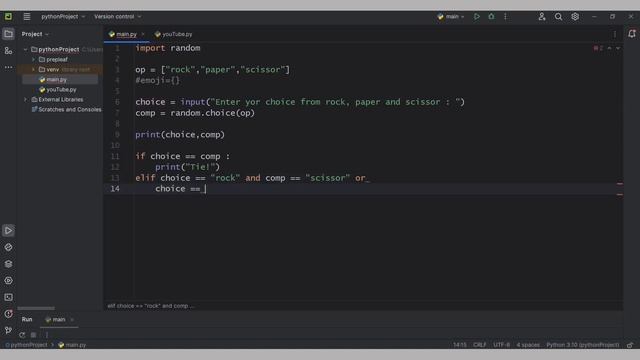
Task: Click the 'import random' code line
Action: click(168, 48)
